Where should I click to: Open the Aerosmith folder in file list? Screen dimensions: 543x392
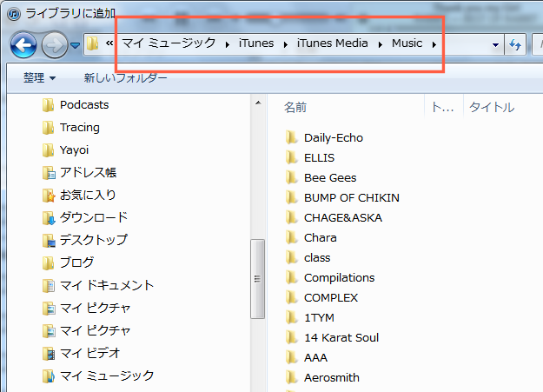331,377
